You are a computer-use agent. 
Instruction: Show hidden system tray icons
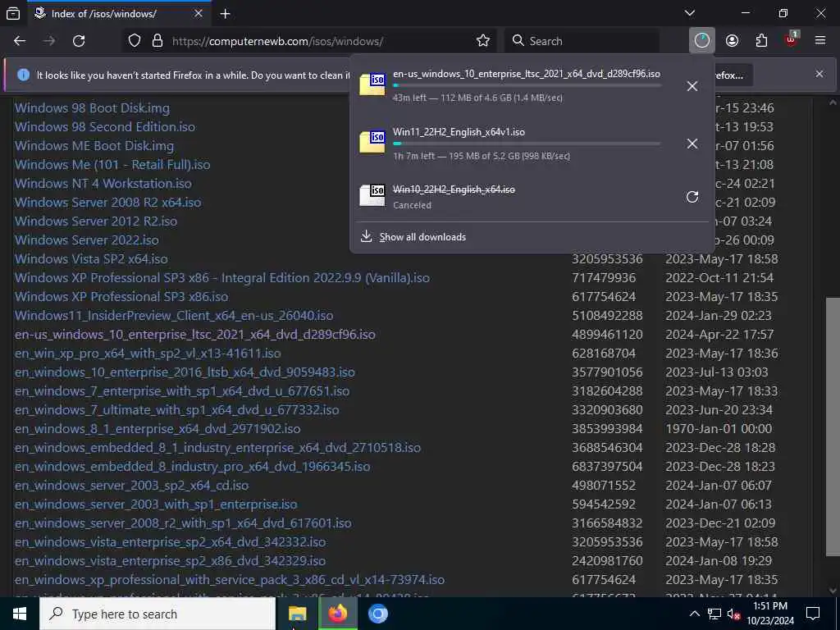point(694,614)
